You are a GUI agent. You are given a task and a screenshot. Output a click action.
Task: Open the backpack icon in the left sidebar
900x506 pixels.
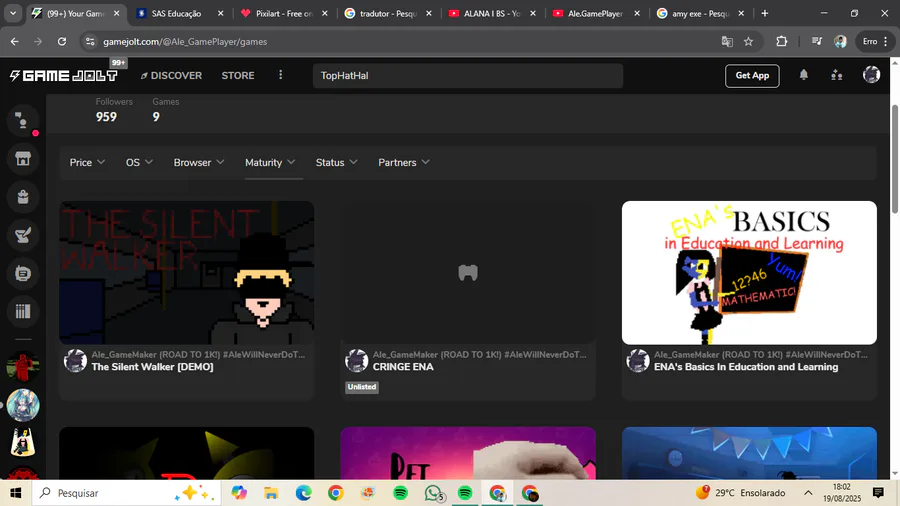[23, 197]
